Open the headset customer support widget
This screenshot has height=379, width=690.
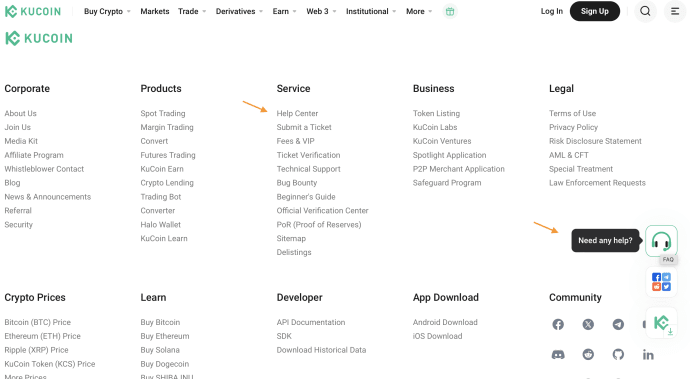click(661, 241)
